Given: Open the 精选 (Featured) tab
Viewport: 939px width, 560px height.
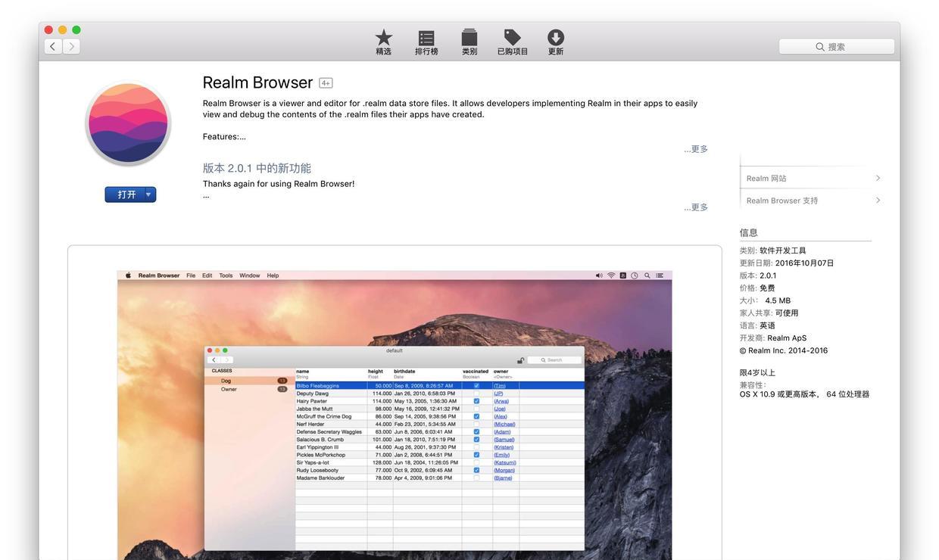Looking at the screenshot, I should pos(384,42).
